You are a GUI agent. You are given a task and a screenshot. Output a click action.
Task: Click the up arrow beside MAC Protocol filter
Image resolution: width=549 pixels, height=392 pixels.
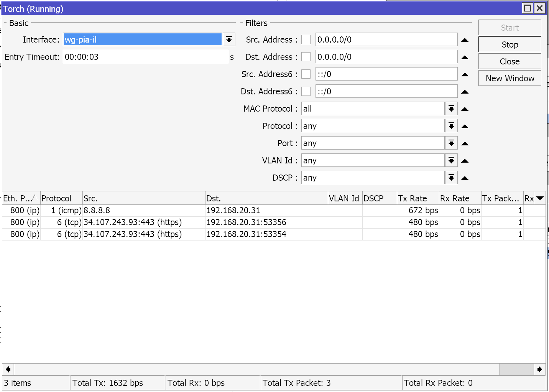(x=465, y=109)
